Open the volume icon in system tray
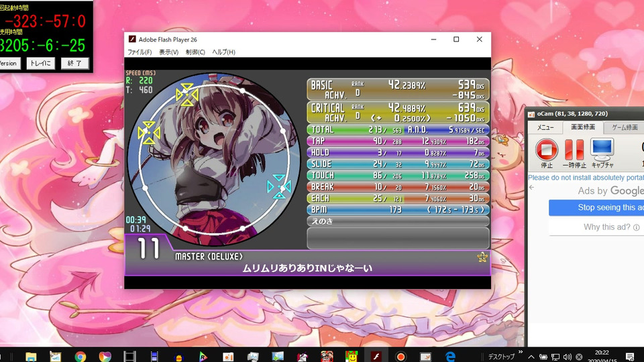Screen dimensions: 644x362 click(x=568, y=357)
